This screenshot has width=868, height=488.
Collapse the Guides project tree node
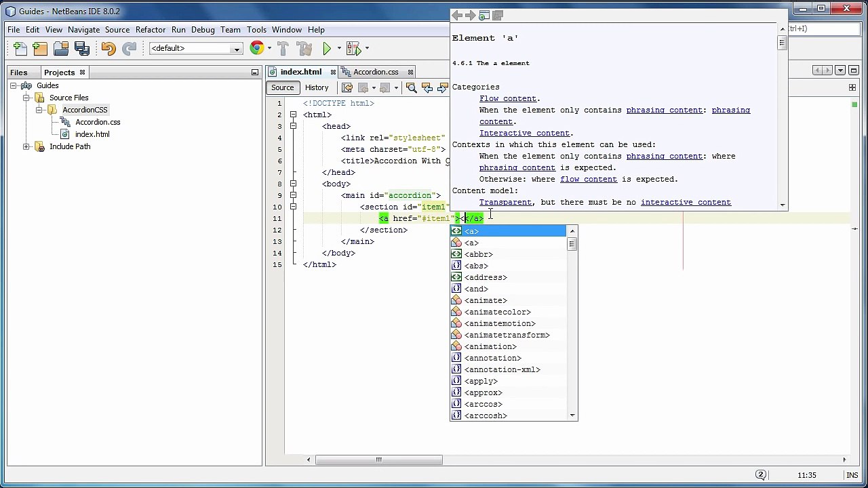[x=13, y=86]
